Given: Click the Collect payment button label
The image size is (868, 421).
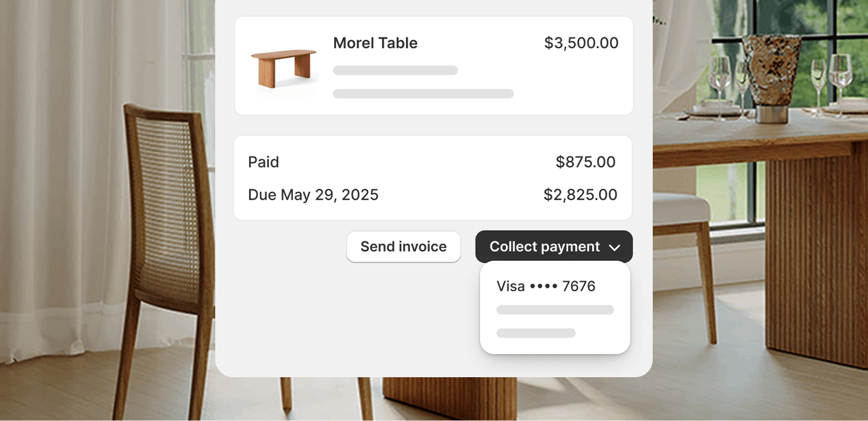Looking at the screenshot, I should [x=545, y=246].
